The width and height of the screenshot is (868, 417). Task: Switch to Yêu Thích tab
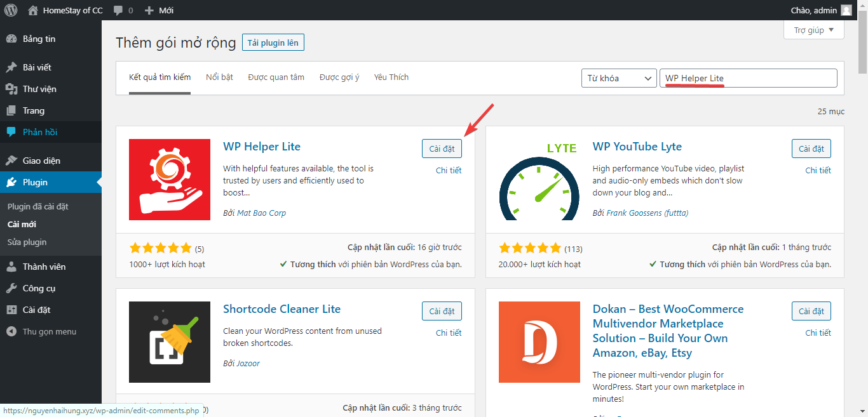pos(391,77)
